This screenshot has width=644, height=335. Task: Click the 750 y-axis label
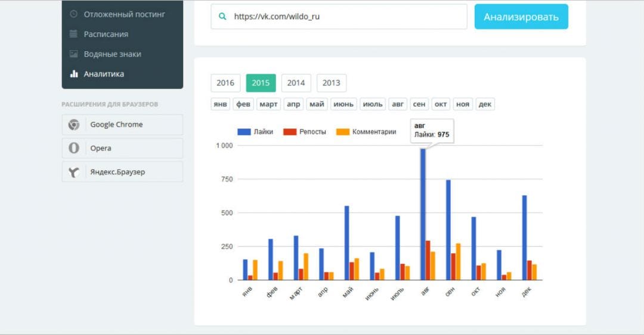click(x=227, y=179)
